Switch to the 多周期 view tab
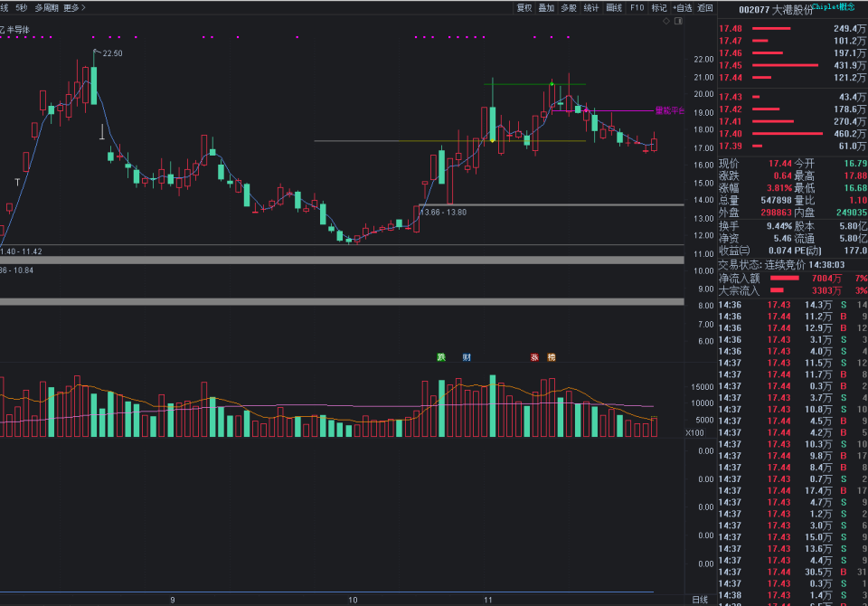 (46, 8)
